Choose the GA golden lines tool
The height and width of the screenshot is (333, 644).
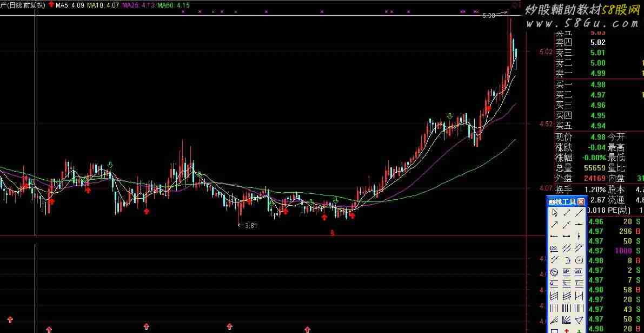(579, 272)
